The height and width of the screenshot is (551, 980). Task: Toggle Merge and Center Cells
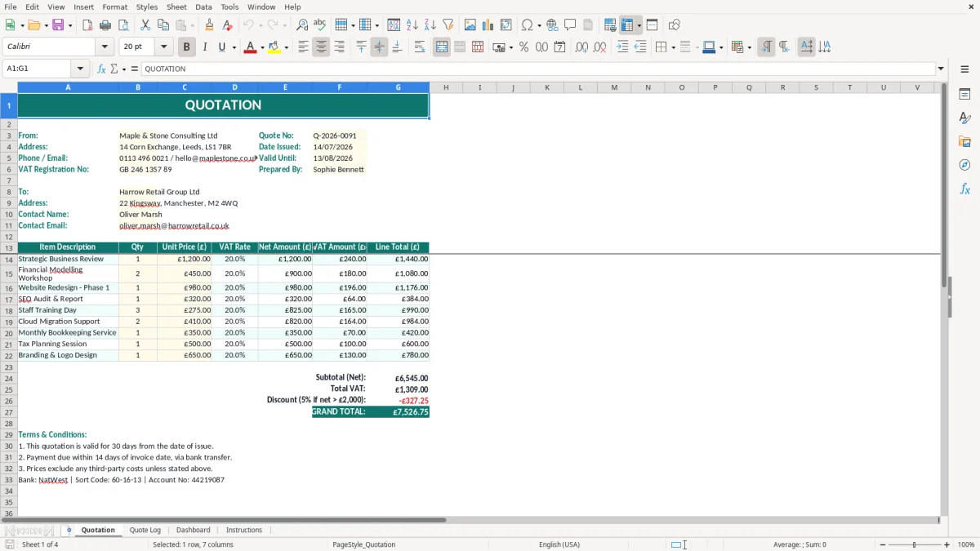(x=442, y=47)
